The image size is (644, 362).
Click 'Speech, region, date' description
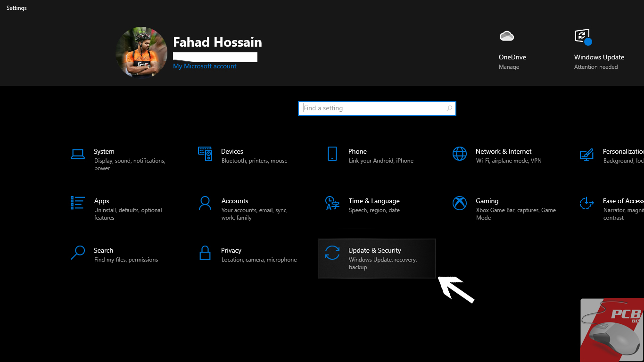click(374, 210)
